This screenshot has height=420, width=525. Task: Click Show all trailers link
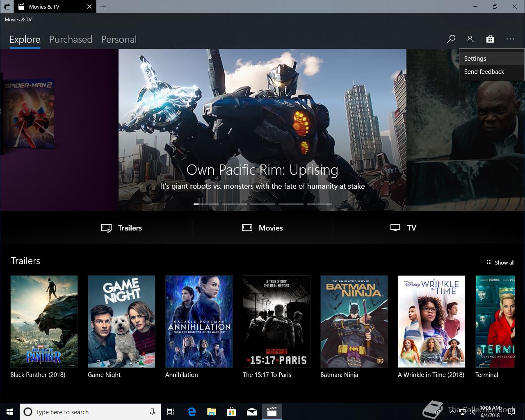500,262
